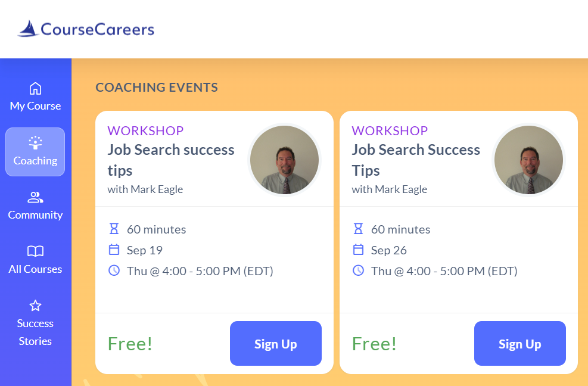588x386 pixels.
Task: Click the clock icon on Sep 26 workshop
Action: click(358, 270)
